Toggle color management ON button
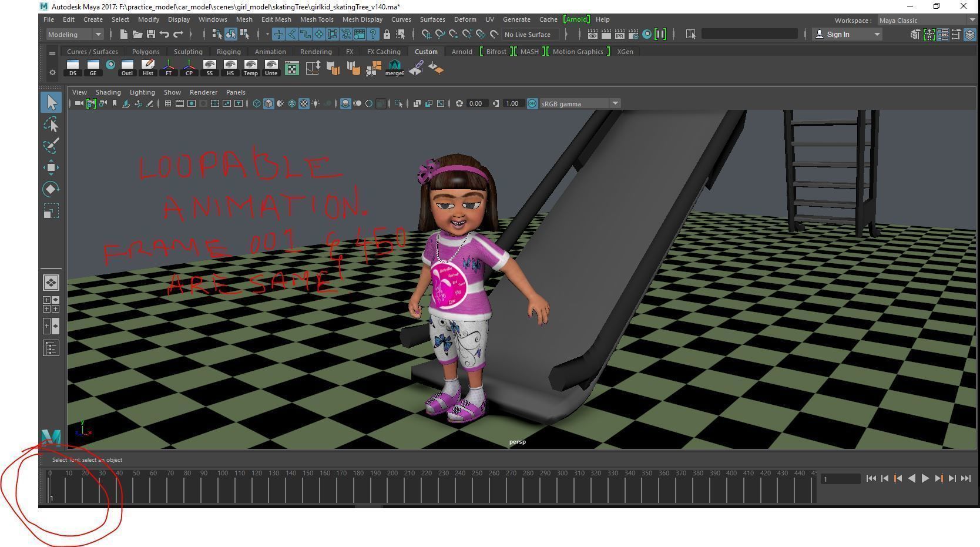The width and height of the screenshot is (980, 547). [x=532, y=104]
